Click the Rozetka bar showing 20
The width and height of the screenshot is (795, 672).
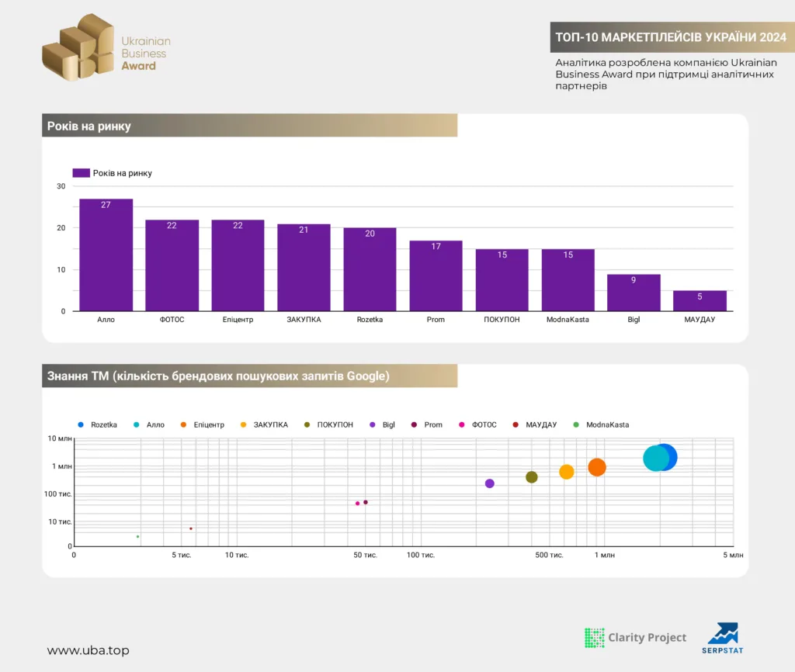pyautogui.click(x=370, y=269)
